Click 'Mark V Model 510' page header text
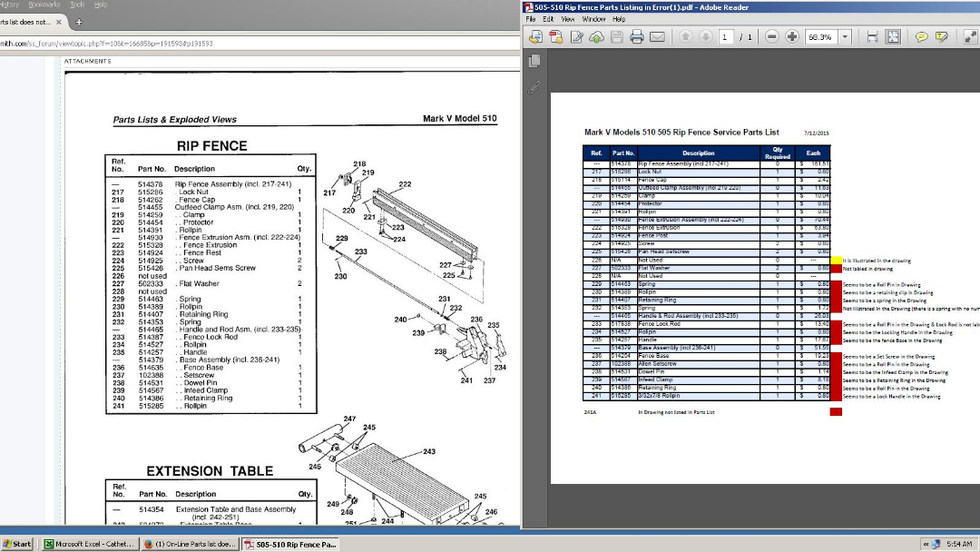The height and width of the screenshot is (552, 980). [x=460, y=118]
